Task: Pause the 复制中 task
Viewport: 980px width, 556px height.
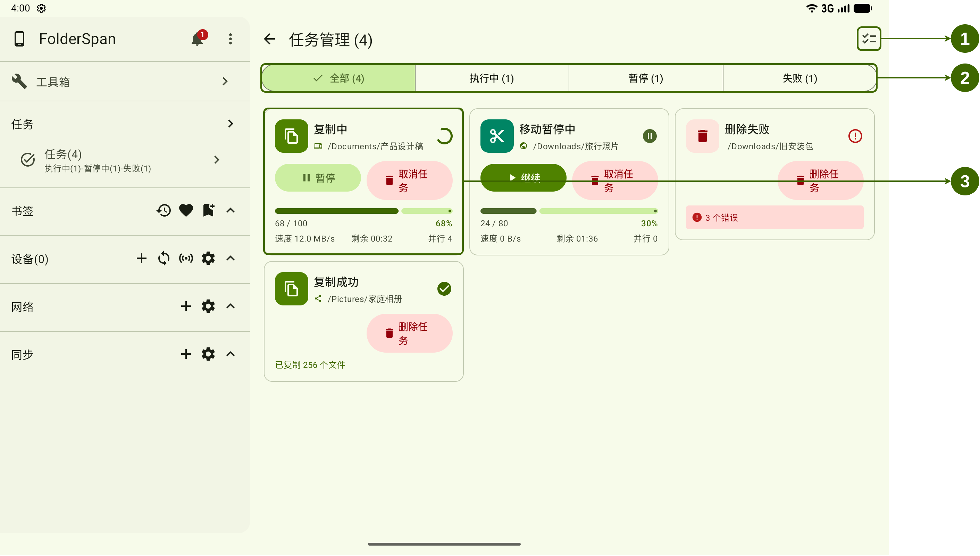Action: pyautogui.click(x=318, y=178)
